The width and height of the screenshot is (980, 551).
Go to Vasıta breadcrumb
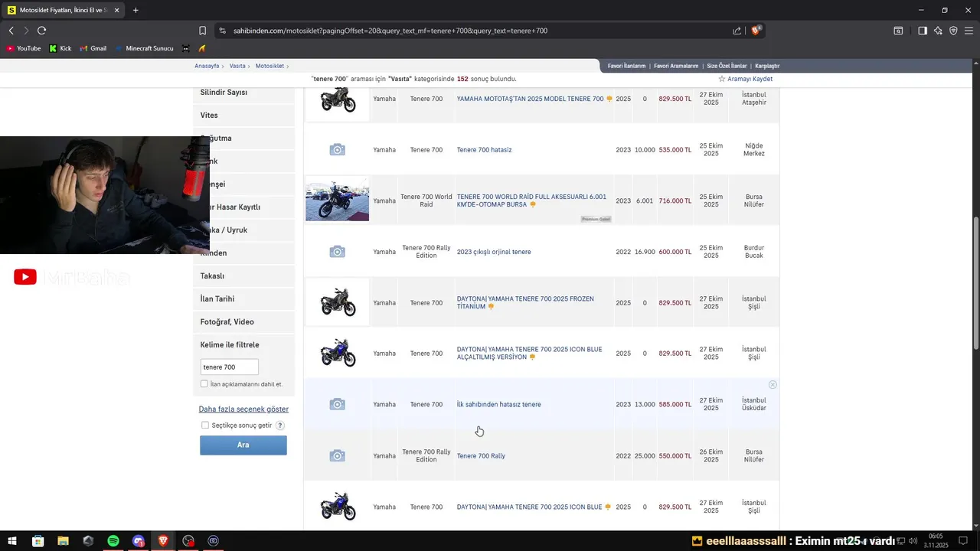click(237, 67)
